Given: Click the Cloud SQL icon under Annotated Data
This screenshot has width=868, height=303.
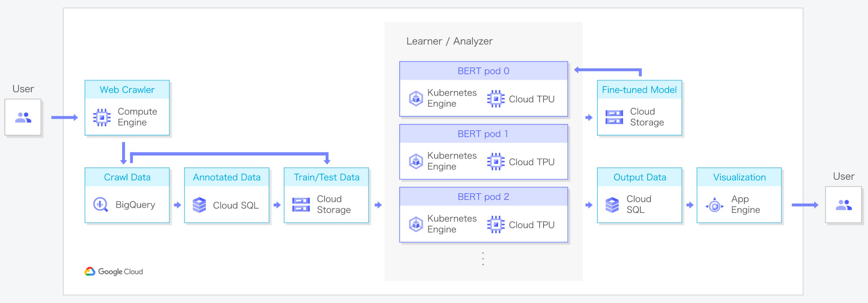Looking at the screenshot, I should [199, 205].
